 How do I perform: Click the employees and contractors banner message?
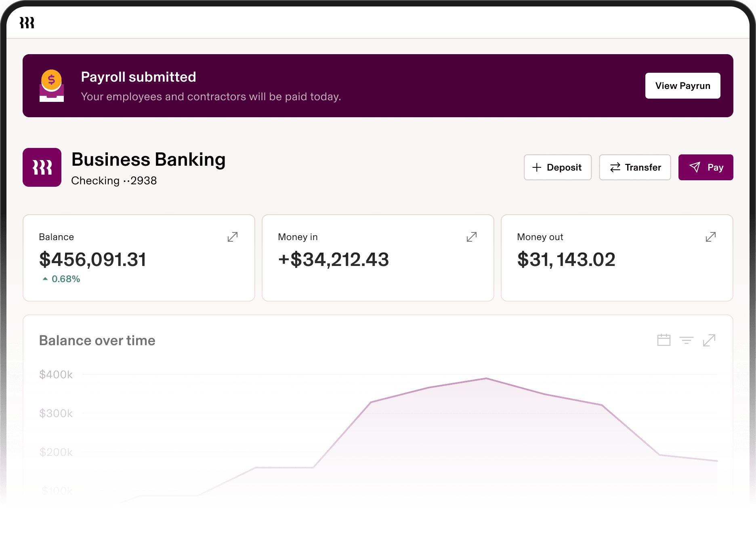[211, 97]
